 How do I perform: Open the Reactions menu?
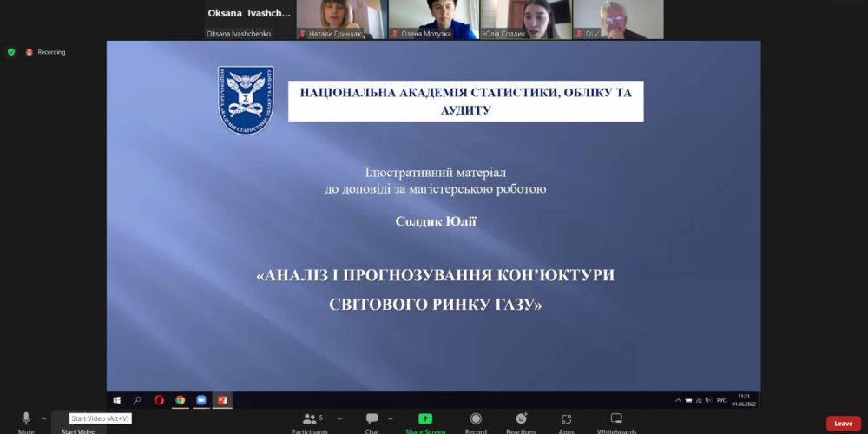tap(521, 420)
